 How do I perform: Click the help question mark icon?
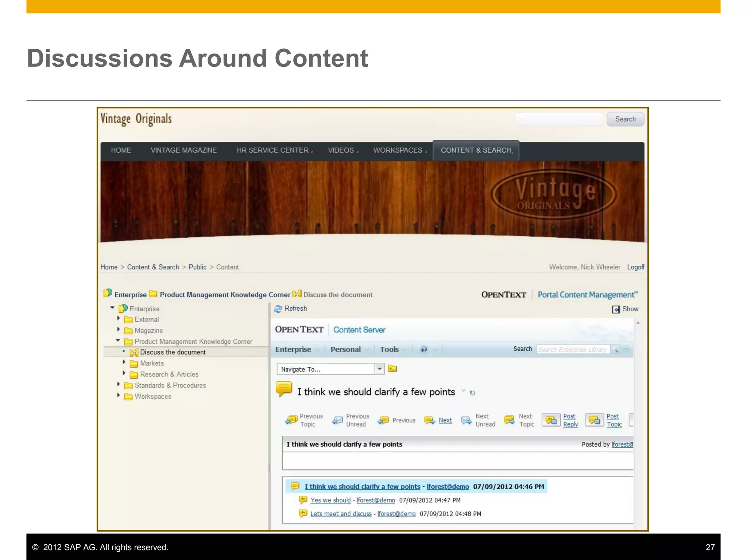click(x=424, y=350)
